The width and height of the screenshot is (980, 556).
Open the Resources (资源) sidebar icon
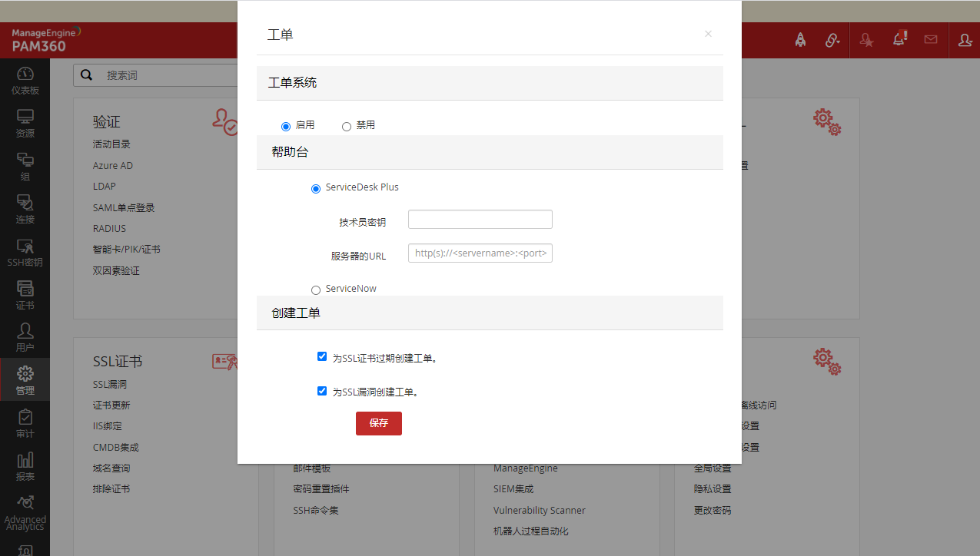[x=25, y=123]
